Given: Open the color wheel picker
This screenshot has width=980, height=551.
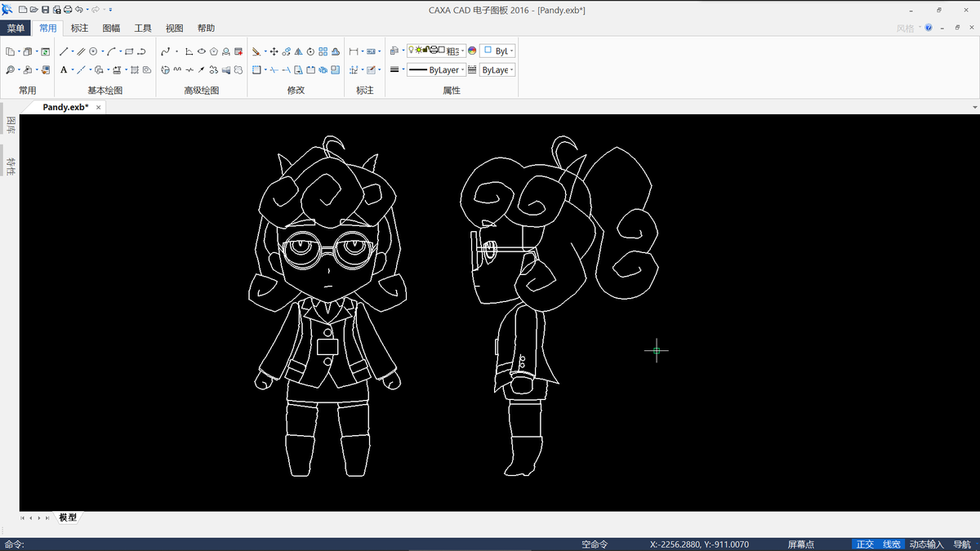Looking at the screenshot, I should coord(472,51).
